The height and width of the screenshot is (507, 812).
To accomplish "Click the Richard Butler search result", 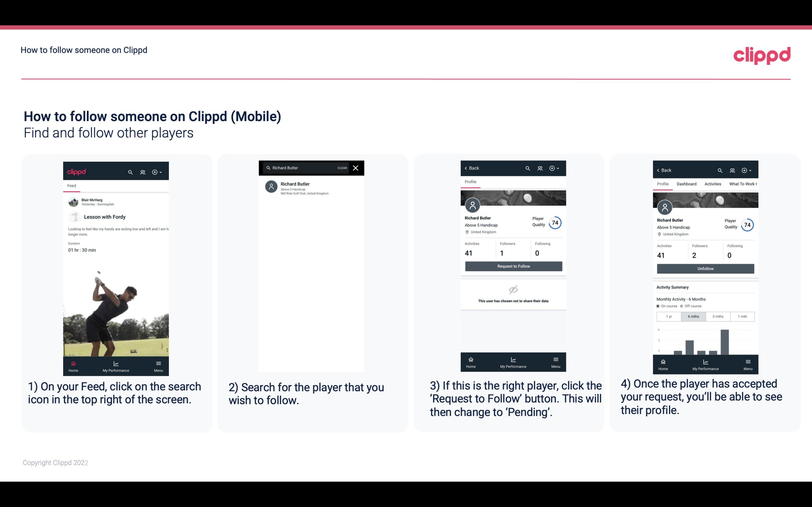I will [312, 188].
